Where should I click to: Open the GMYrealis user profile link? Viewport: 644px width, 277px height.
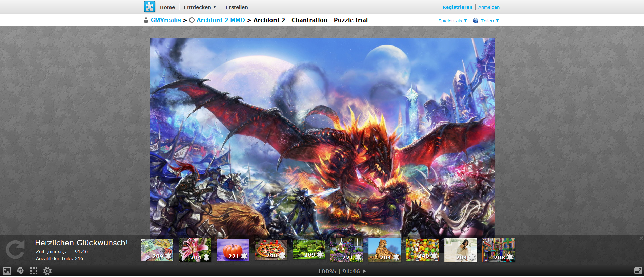[x=165, y=20]
